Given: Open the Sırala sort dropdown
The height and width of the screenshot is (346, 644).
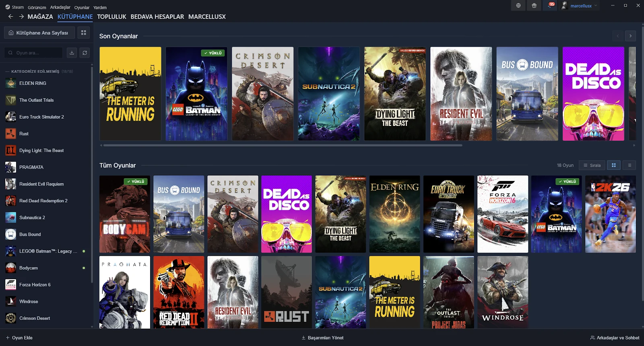Looking at the screenshot, I should [x=592, y=165].
